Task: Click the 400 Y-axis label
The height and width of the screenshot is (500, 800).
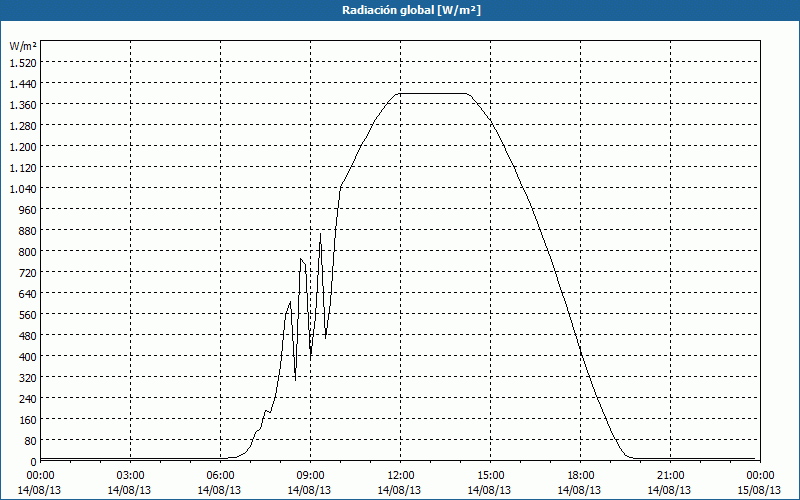Action: 29,357
